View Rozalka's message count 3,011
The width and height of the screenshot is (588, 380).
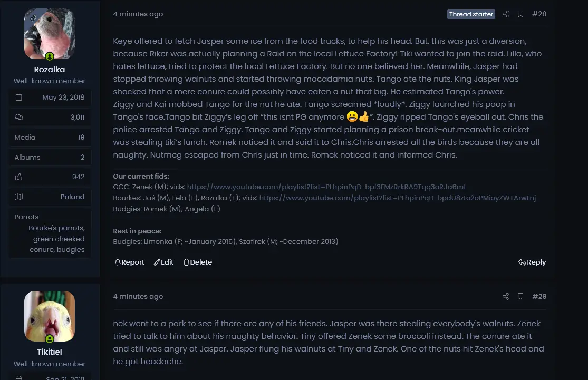click(78, 117)
